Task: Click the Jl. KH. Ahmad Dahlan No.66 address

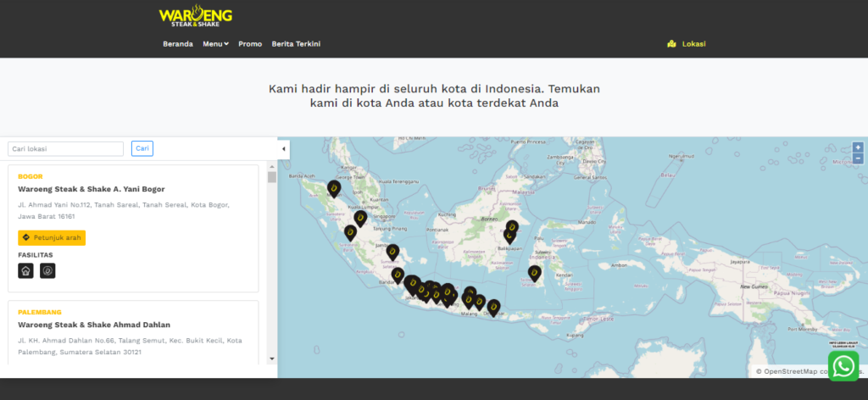Action: 130,347
